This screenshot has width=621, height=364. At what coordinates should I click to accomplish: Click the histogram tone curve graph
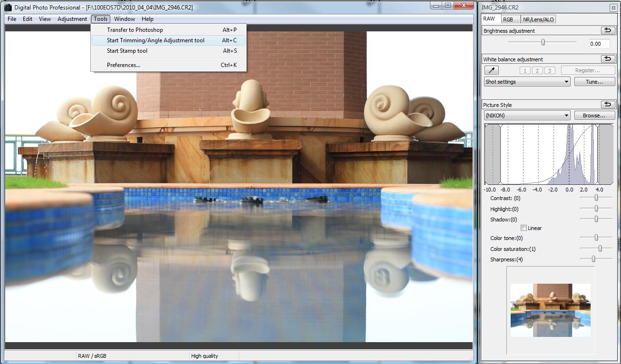tap(549, 154)
